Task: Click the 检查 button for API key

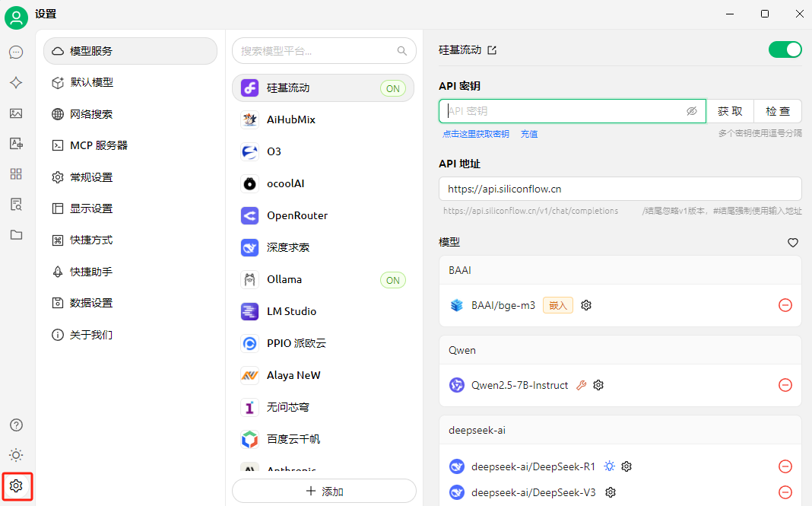Action: point(777,111)
